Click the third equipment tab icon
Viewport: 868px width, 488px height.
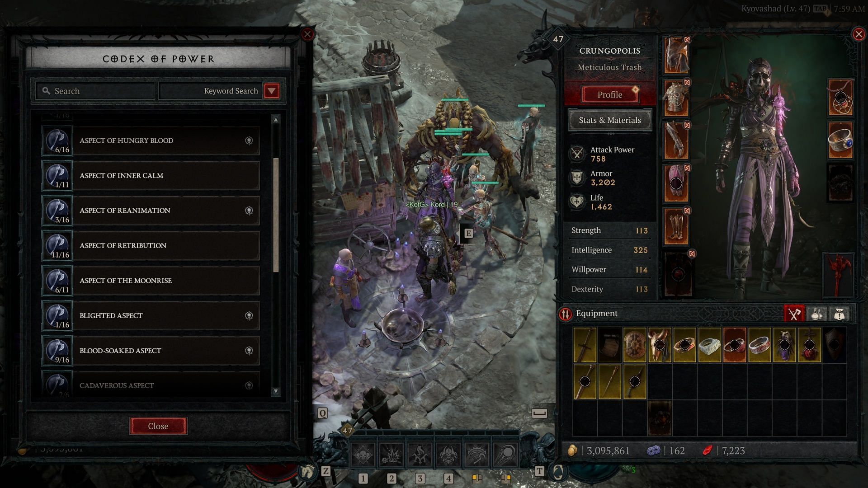839,314
